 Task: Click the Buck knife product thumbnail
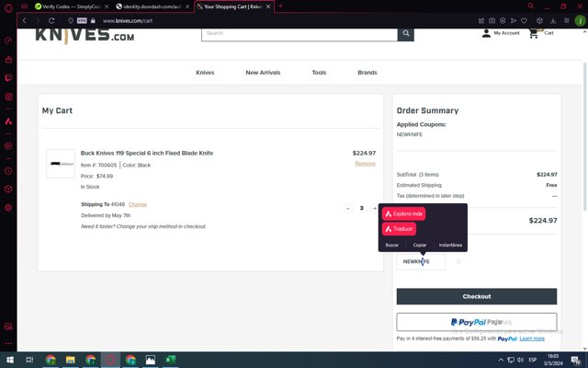pyautogui.click(x=61, y=164)
